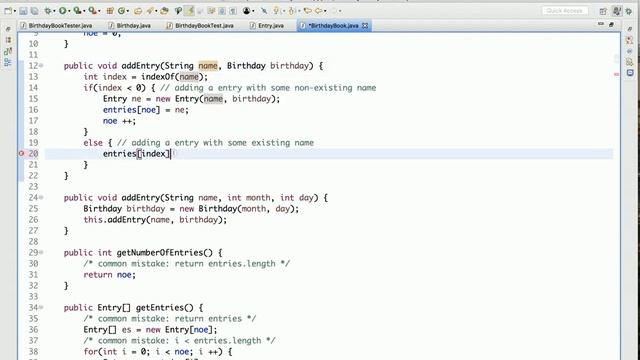Click the error marker on line 20
The width and height of the screenshot is (640, 360).
tap(22, 153)
